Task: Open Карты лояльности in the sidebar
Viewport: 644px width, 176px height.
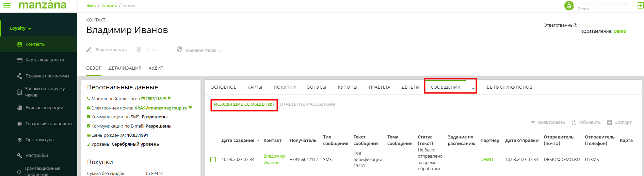Action: click(45, 60)
